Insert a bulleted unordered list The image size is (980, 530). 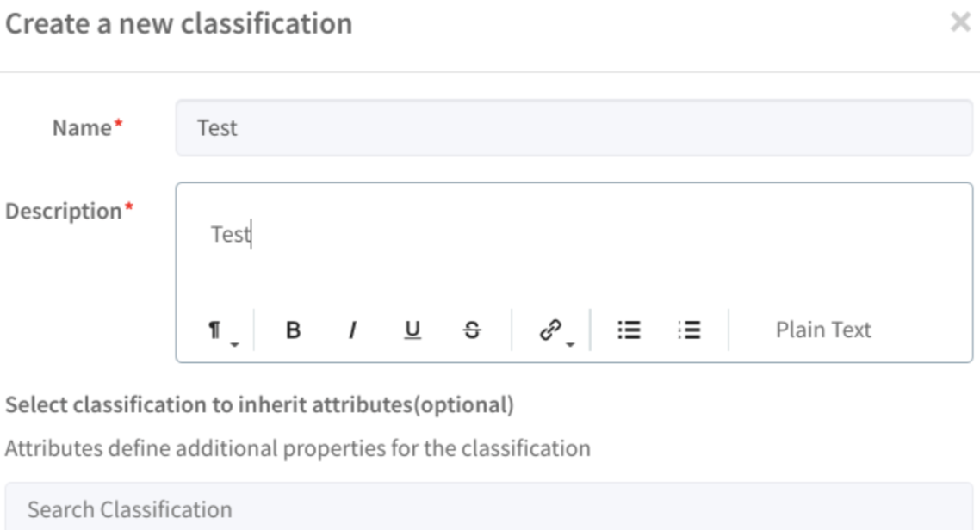pos(630,330)
